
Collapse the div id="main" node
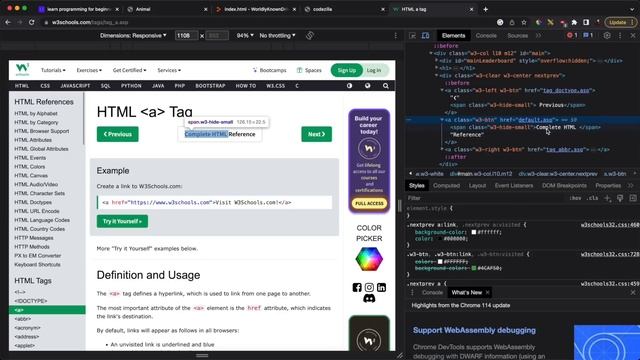click(x=431, y=53)
